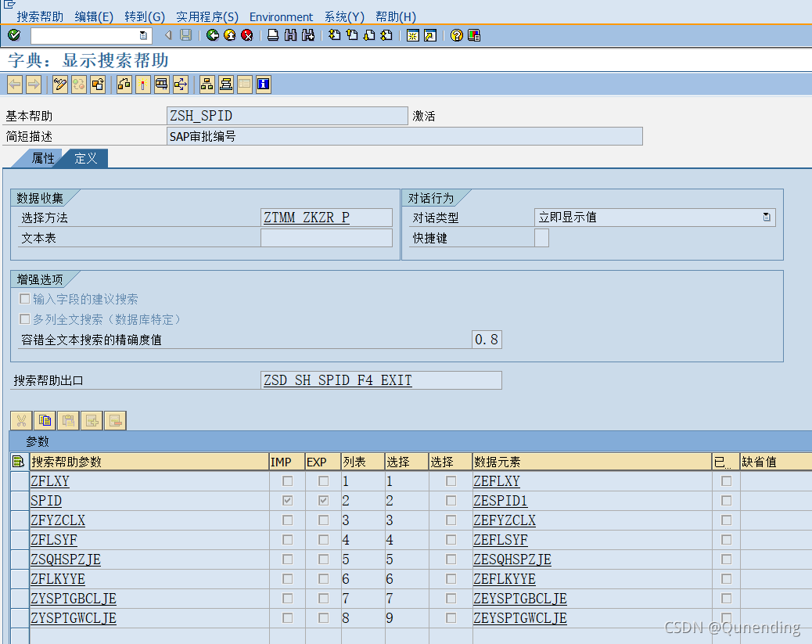This screenshot has width=812, height=644.
Task: Click the Where-Used List icon
Action: tap(162, 84)
